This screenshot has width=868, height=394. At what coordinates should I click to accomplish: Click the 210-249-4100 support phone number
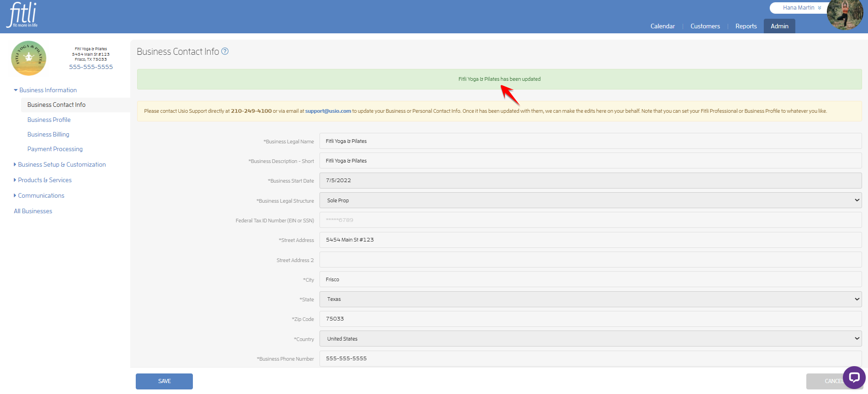(251, 111)
